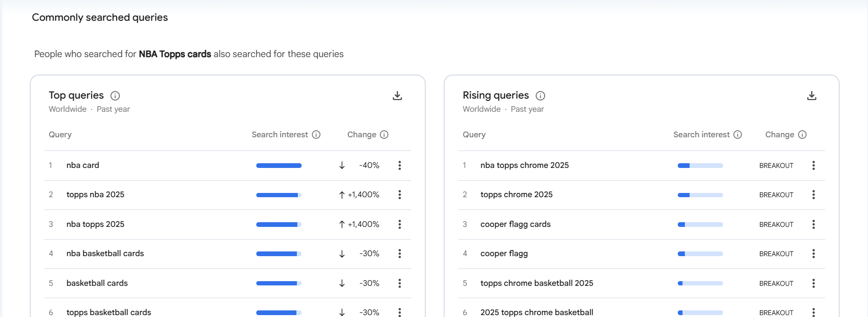Open more options for nba basketball cards
Image resolution: width=868 pixels, height=317 pixels.
point(400,253)
